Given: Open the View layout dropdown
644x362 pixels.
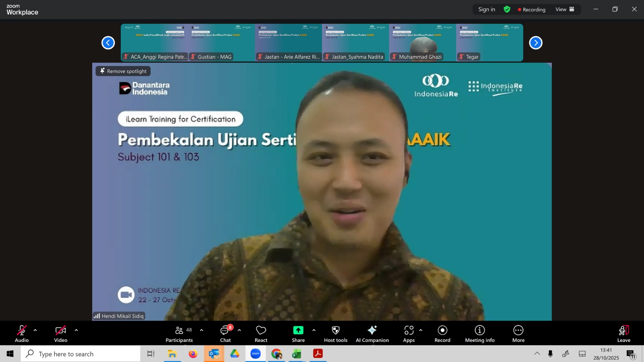Looking at the screenshot, I should (x=565, y=9).
